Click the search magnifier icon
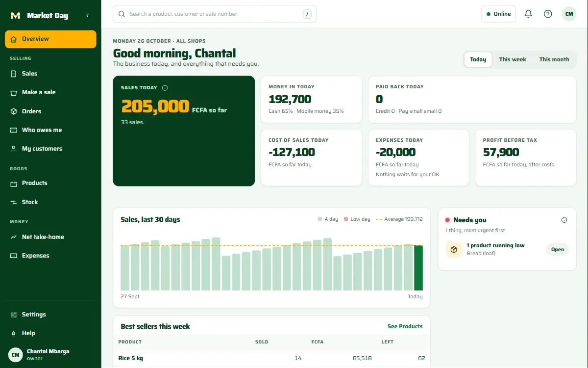This screenshot has width=588, height=368. click(x=122, y=14)
